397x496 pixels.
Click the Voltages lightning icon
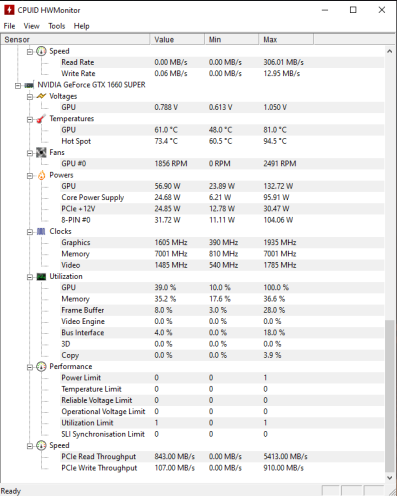pyautogui.click(x=41, y=96)
